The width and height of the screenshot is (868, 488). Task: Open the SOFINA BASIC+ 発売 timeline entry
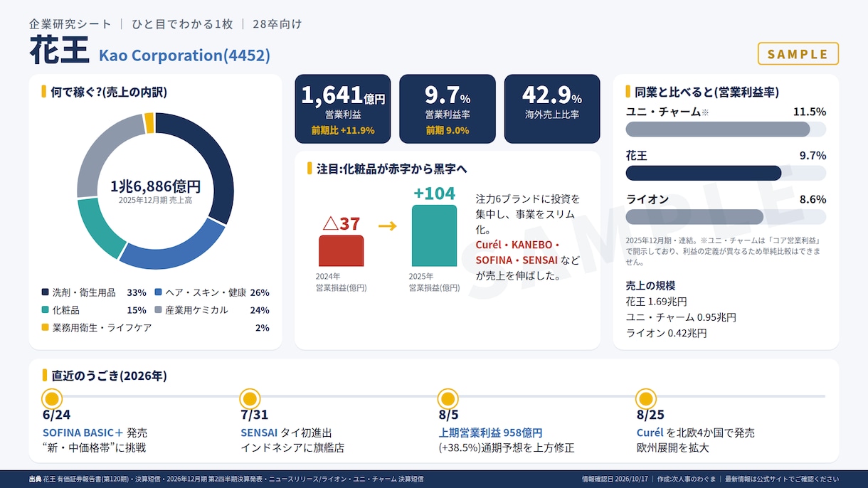[95, 433]
